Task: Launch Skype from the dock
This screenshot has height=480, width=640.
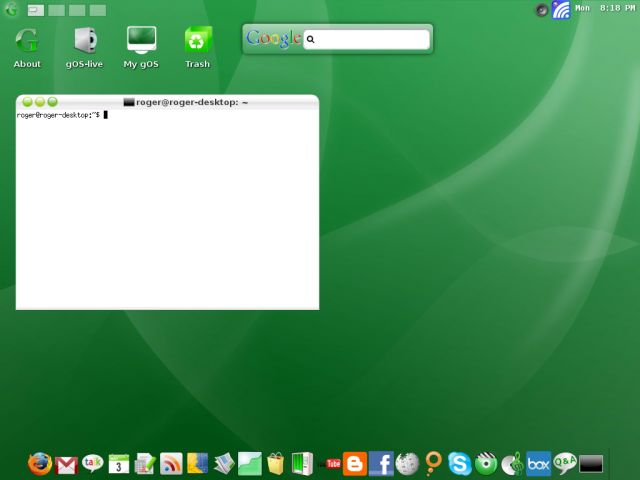Action: click(460, 464)
